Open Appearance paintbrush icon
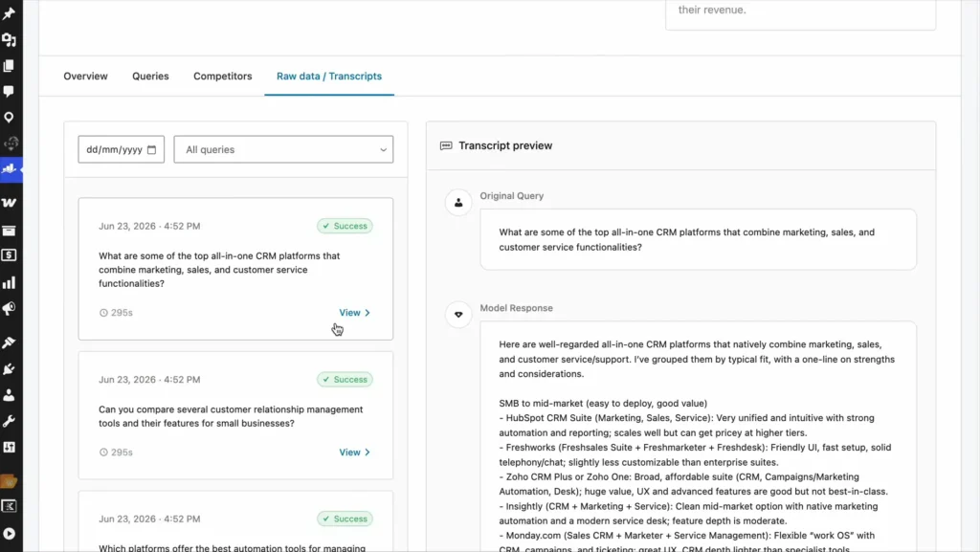Image resolution: width=980 pixels, height=552 pixels. pos(9,342)
